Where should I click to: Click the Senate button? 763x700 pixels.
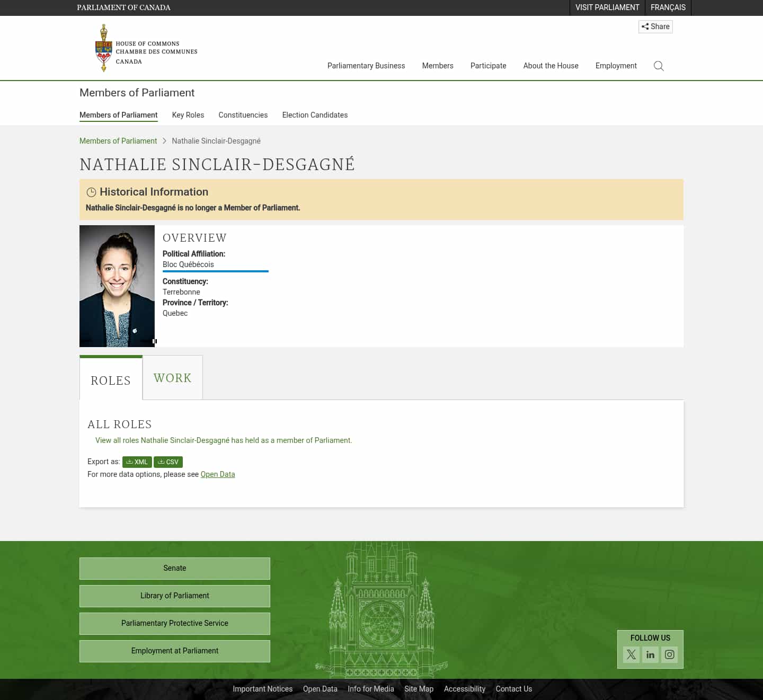[174, 568]
